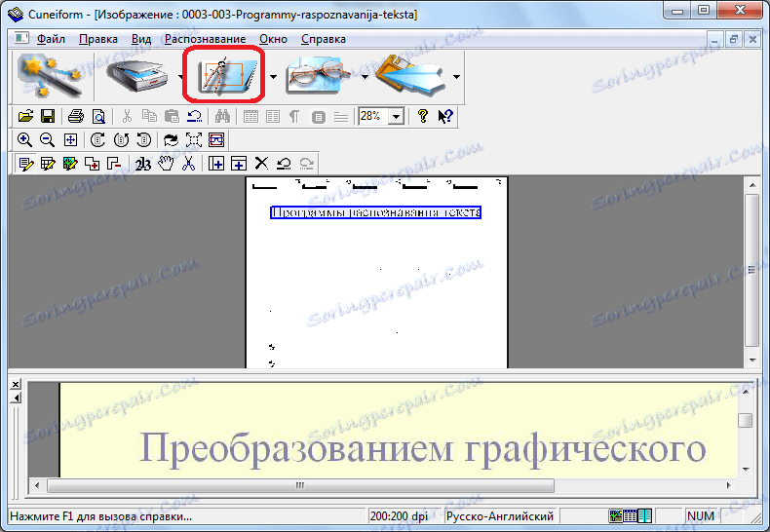Open context help arrow-question icon
Screen dimensions: 770x532
pyautogui.click(x=445, y=116)
